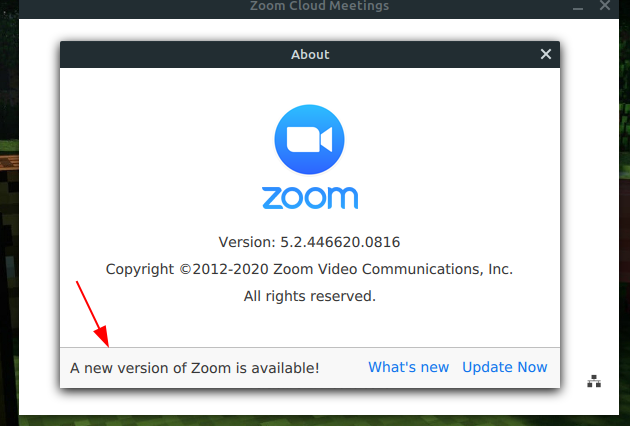This screenshot has height=426, width=630.
Task: Click the About dialog title bar
Action: click(x=310, y=54)
